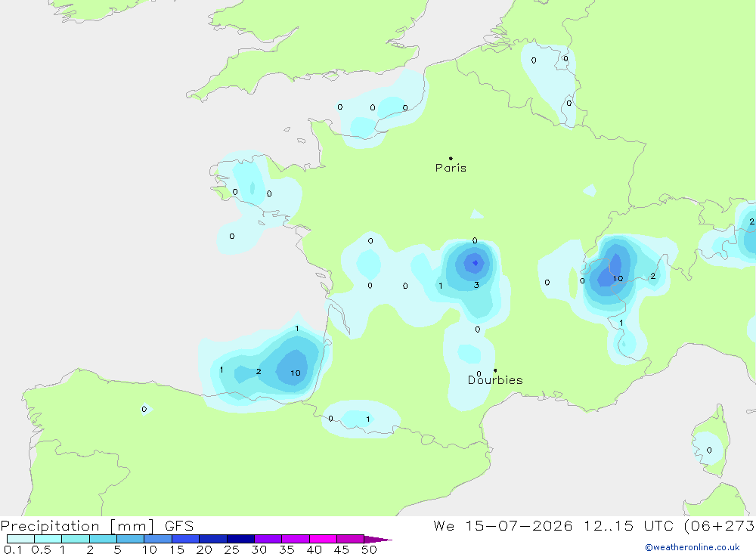Pick the 25–30 mm dark navy swatch
The height and width of the screenshot is (554, 756).
(240, 539)
